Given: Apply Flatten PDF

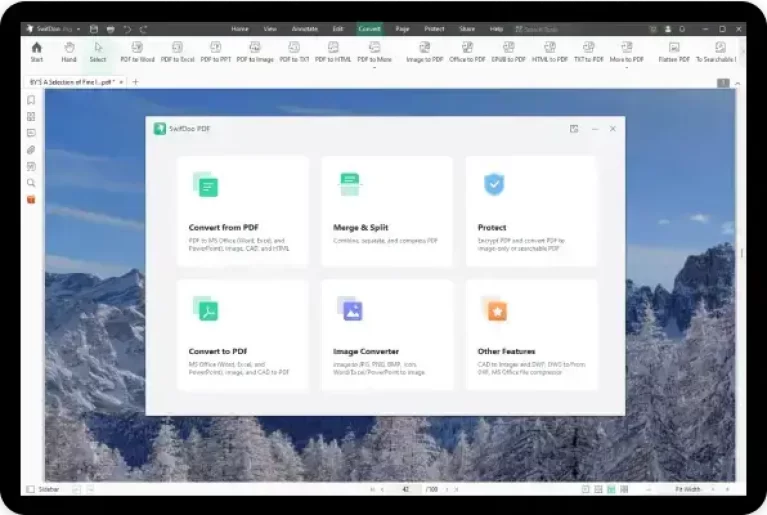Looking at the screenshot, I should 674,52.
